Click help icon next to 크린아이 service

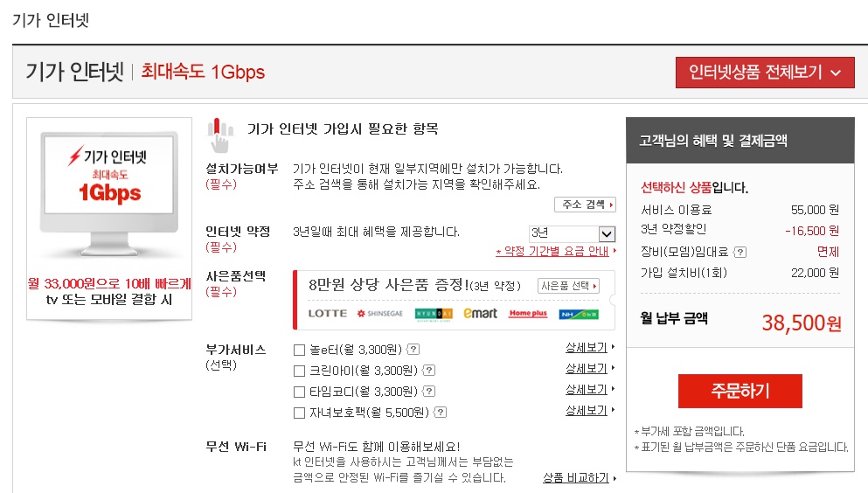428,371
